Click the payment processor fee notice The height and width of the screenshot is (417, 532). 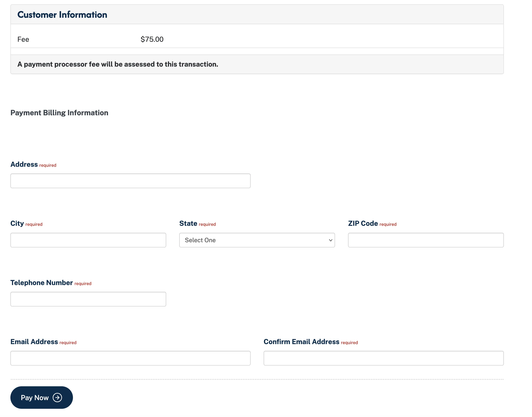pyautogui.click(x=118, y=64)
